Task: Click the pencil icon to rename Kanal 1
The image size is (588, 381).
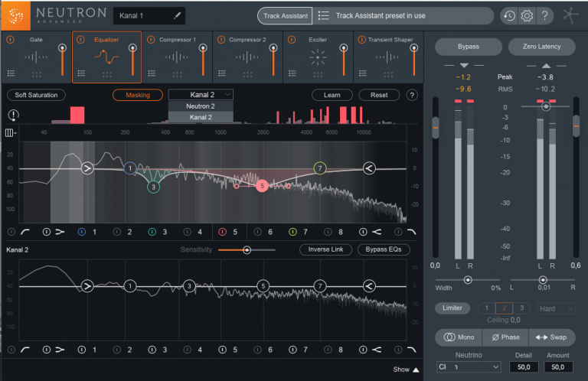Action: 178,15
